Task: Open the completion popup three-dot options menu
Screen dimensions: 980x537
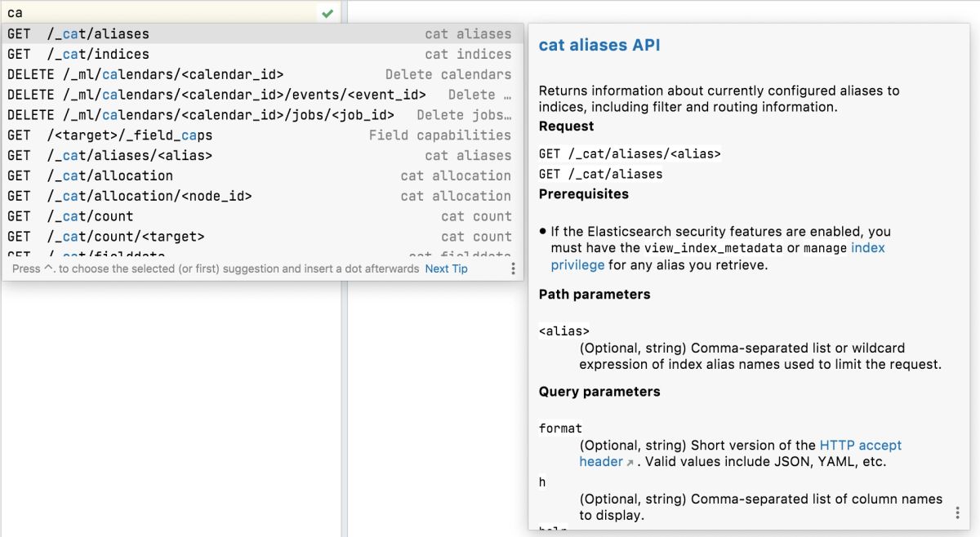Action: pyautogui.click(x=513, y=268)
